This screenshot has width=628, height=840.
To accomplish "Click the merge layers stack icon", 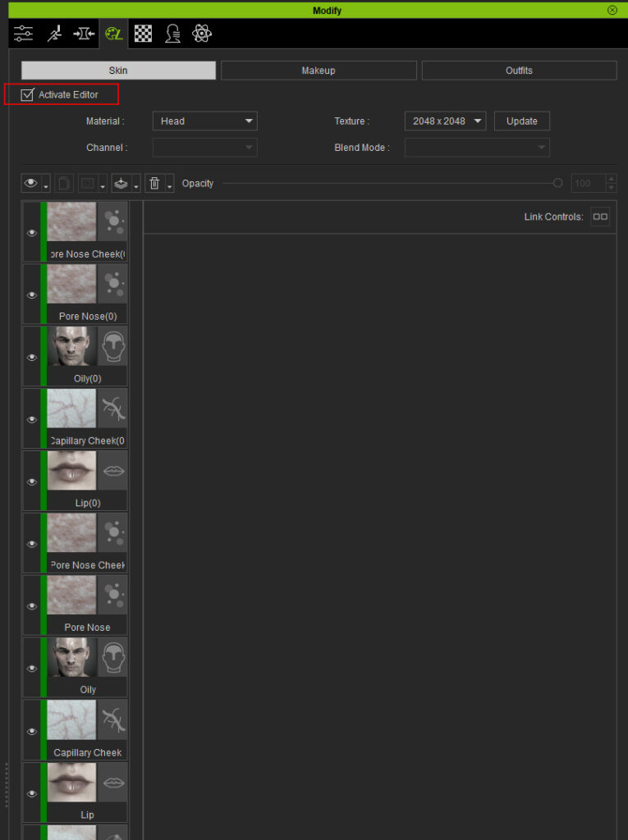I will [x=121, y=184].
